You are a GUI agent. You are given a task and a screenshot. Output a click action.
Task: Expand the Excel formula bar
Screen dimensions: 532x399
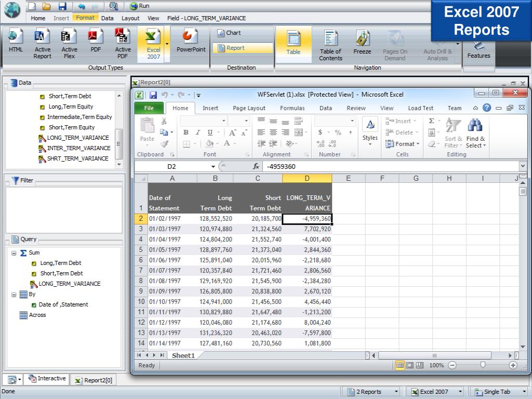click(x=523, y=166)
